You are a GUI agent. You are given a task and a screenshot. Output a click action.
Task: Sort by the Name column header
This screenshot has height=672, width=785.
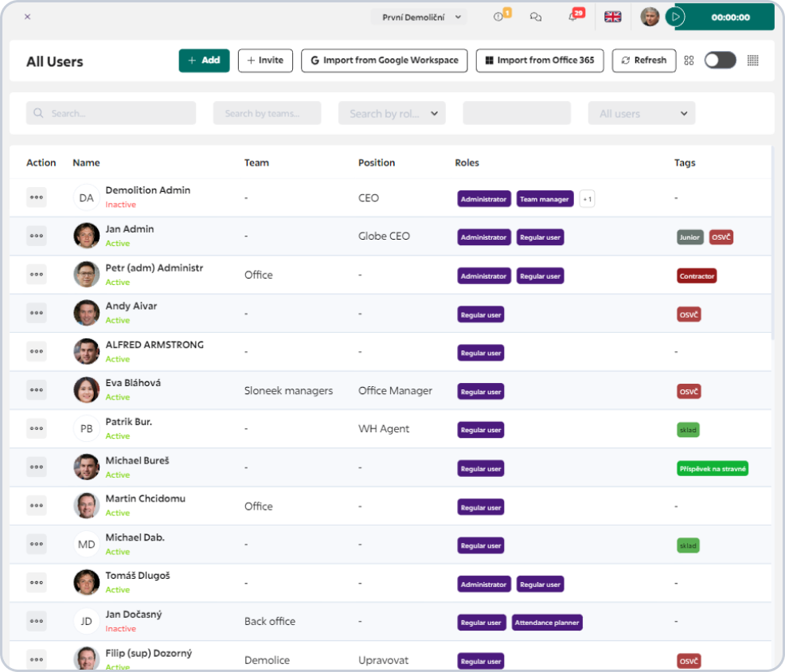pos(86,162)
